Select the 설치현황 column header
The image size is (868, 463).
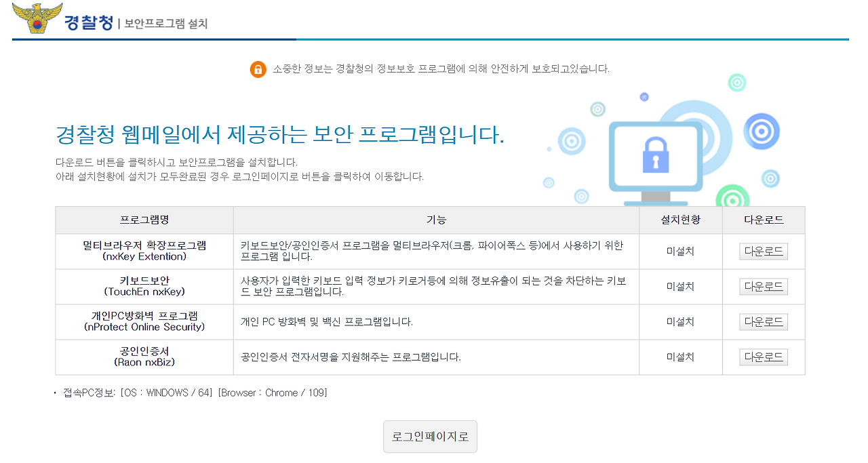[680, 220]
